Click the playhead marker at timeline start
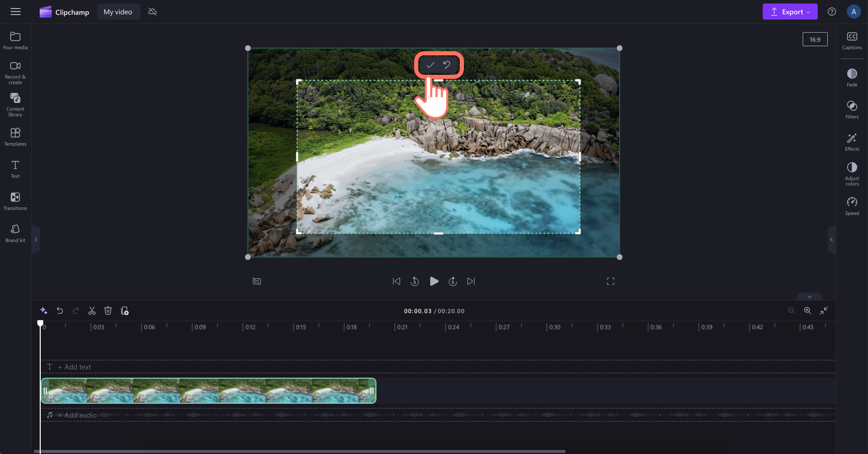 [x=40, y=323]
